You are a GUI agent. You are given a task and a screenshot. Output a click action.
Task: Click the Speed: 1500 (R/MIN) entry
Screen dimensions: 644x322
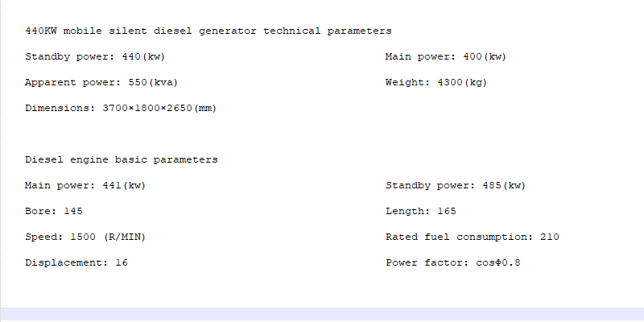click(85, 237)
